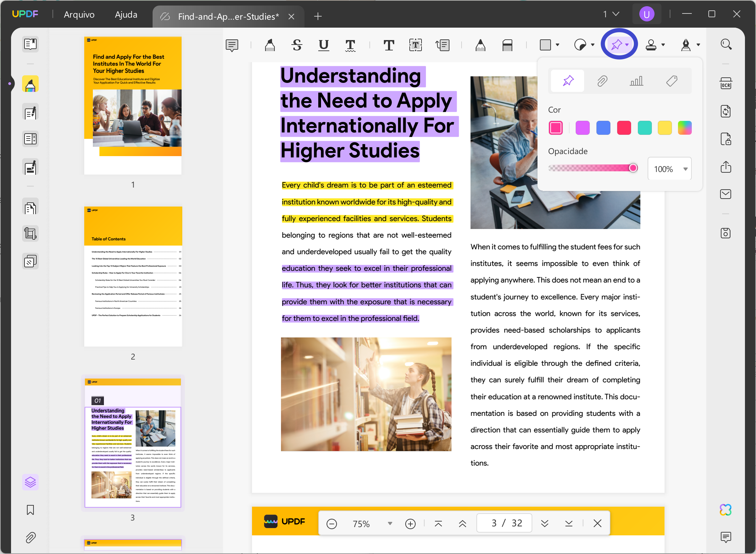This screenshot has width=756, height=554.
Task: Switch sticker type to tag icon
Action: point(671,81)
